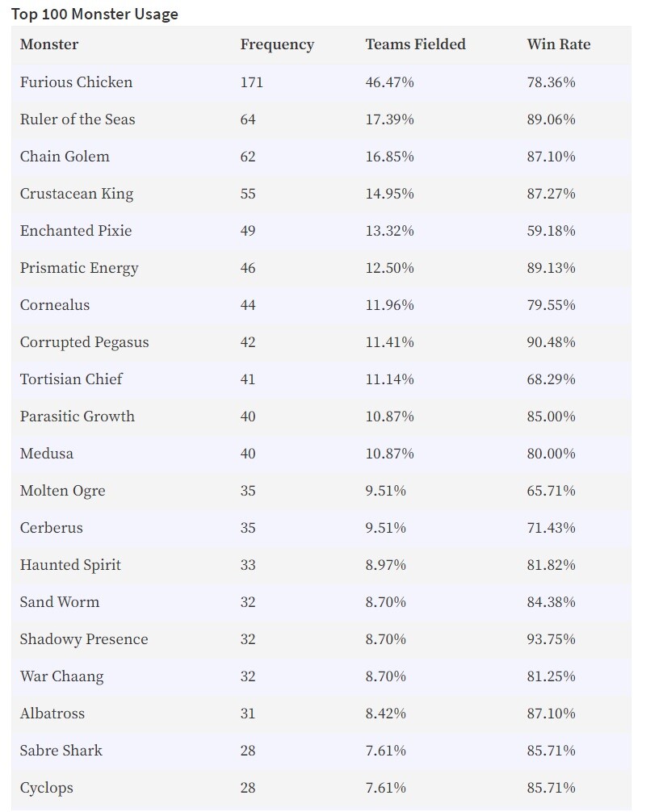Select Ruler of the Seas entry
The image size is (646, 812).
coord(78,119)
